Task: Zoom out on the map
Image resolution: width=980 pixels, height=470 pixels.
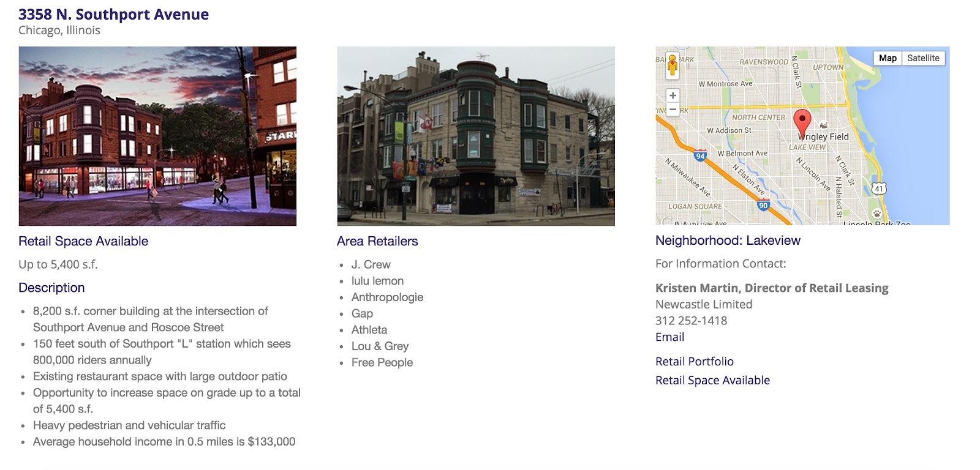Action: point(673,110)
